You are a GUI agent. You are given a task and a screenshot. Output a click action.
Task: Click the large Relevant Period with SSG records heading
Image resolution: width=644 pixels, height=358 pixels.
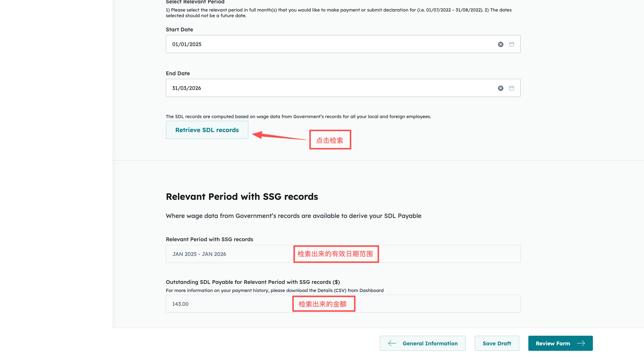point(242,197)
